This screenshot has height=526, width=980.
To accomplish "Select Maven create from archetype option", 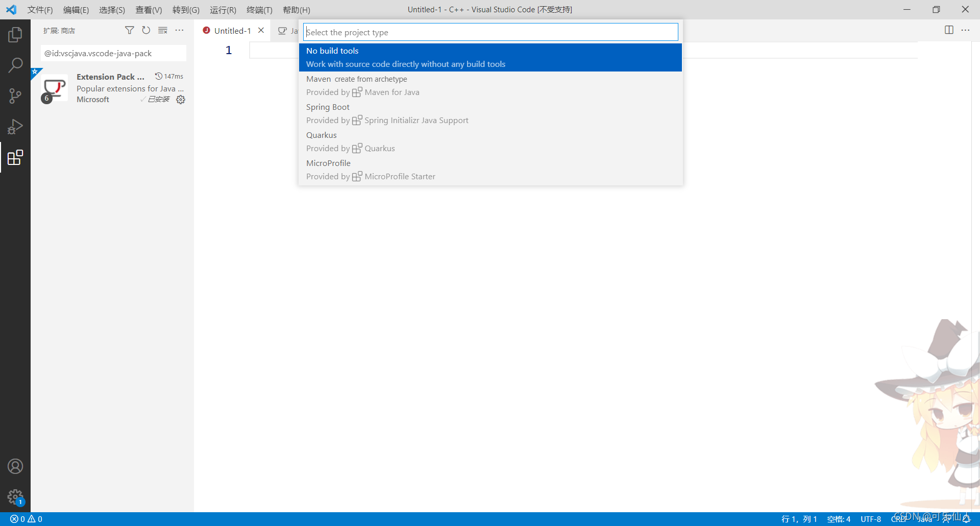I will click(491, 85).
